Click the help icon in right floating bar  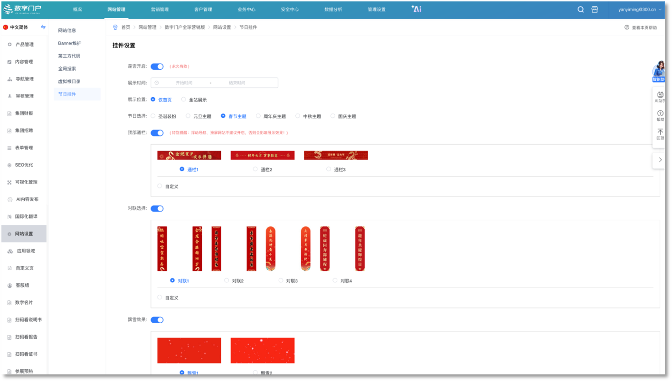pyautogui.click(x=660, y=113)
